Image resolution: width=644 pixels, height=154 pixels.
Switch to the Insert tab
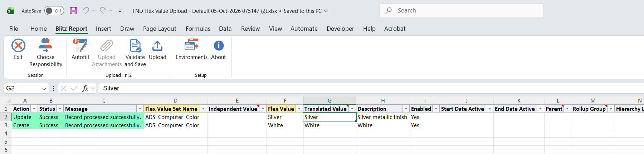(x=103, y=29)
